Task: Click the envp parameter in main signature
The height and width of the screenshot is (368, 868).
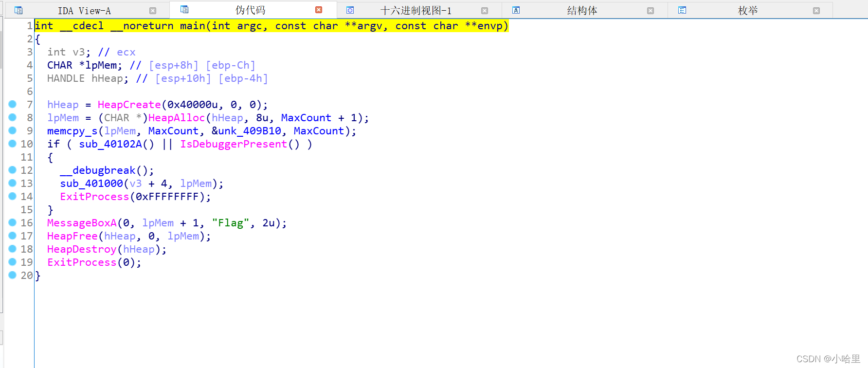Action: 490,26
